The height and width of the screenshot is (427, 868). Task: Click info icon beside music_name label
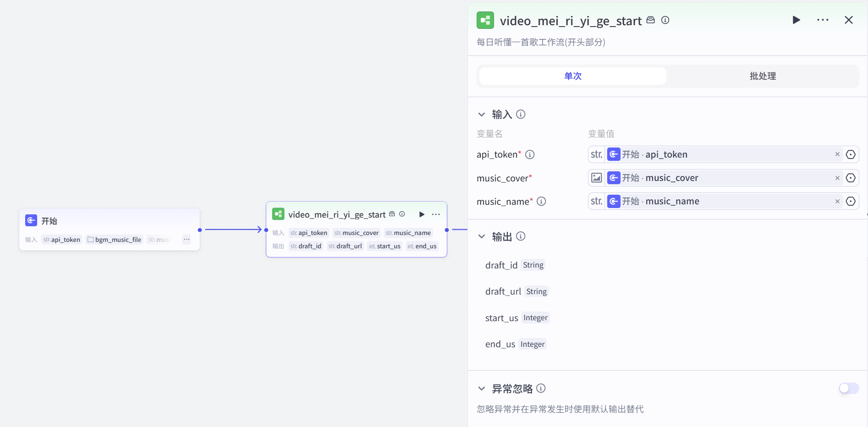click(541, 201)
